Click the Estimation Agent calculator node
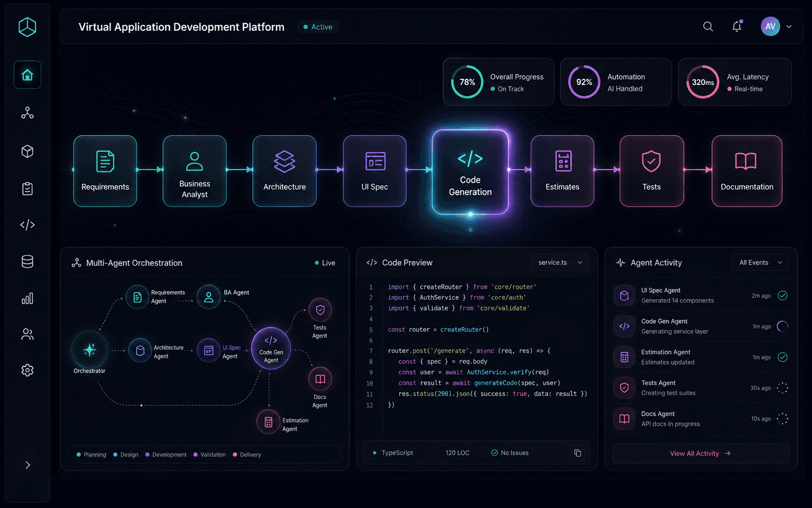Screen dimensions: 812x508 click(268, 422)
